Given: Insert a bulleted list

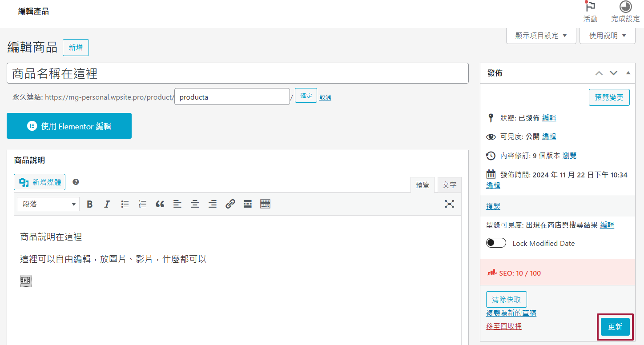Looking at the screenshot, I should [125, 204].
